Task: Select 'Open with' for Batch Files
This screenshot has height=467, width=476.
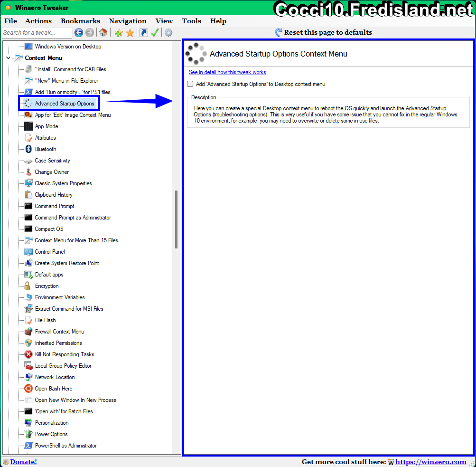Action: click(64, 411)
